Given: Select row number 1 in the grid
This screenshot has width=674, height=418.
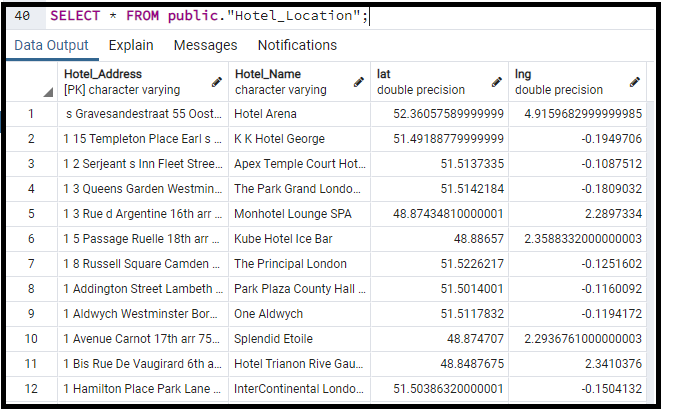Looking at the screenshot, I should coord(31,114).
